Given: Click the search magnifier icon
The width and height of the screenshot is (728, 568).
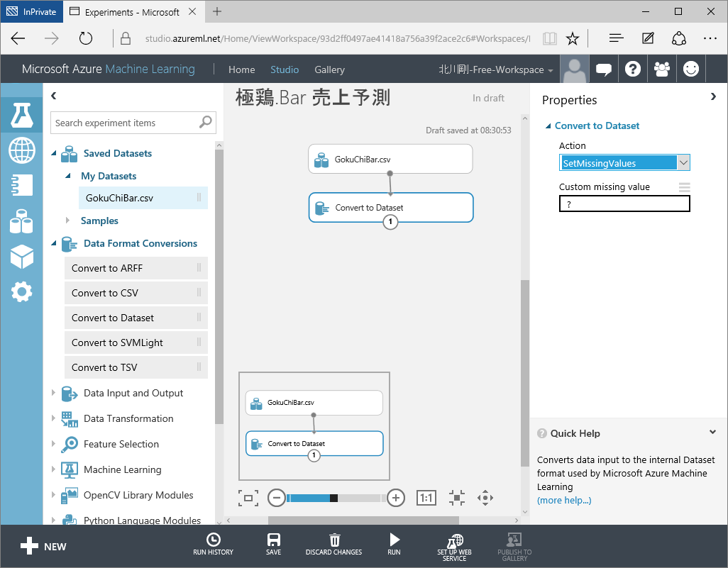Looking at the screenshot, I should 205,123.
